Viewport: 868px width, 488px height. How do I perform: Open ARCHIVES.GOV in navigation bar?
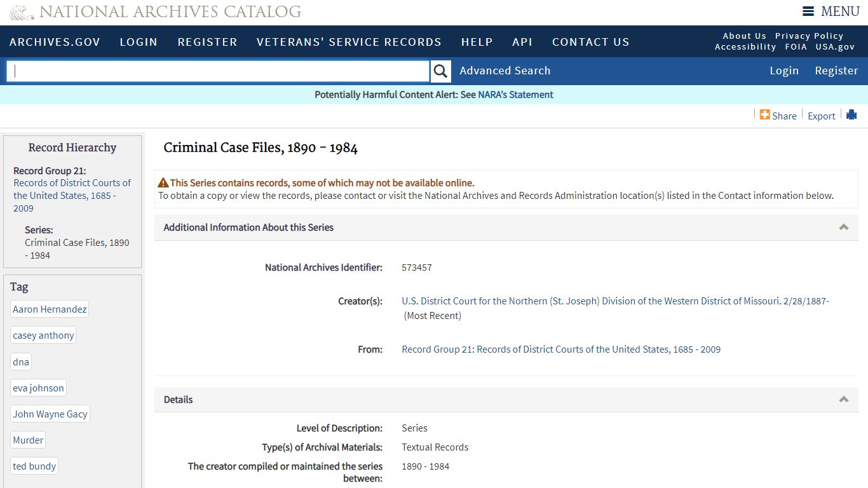coord(55,42)
